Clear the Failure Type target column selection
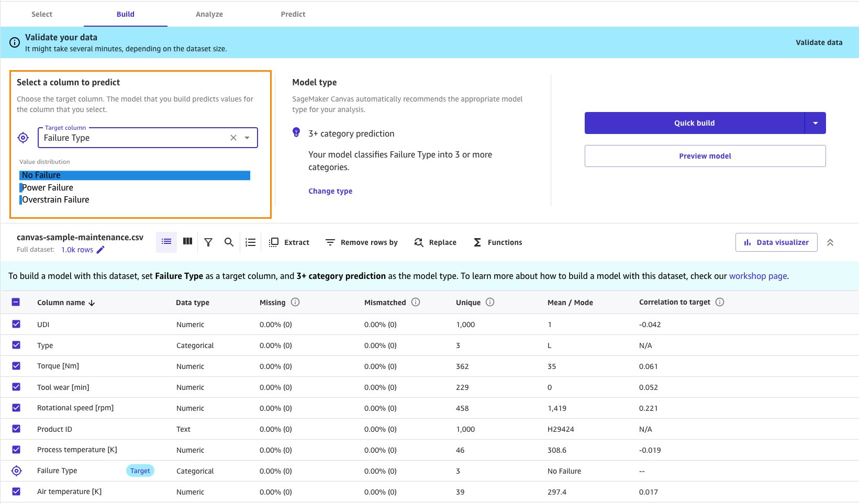The height and width of the screenshot is (504, 859). 233,138
